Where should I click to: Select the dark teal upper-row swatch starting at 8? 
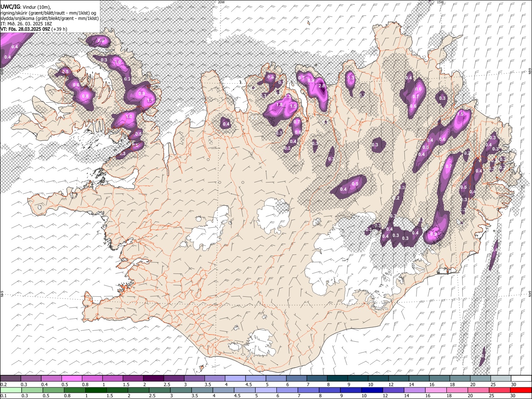(337, 378)
